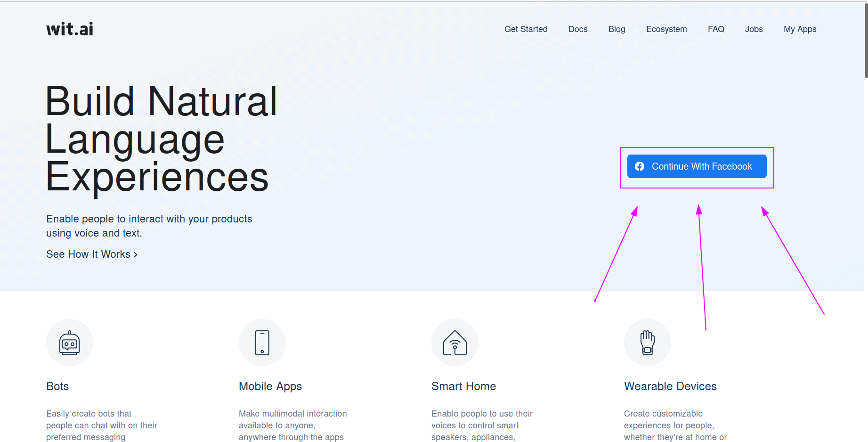This screenshot has width=868, height=442.
Task: Click the Mobile Apps phone icon
Action: (x=262, y=343)
